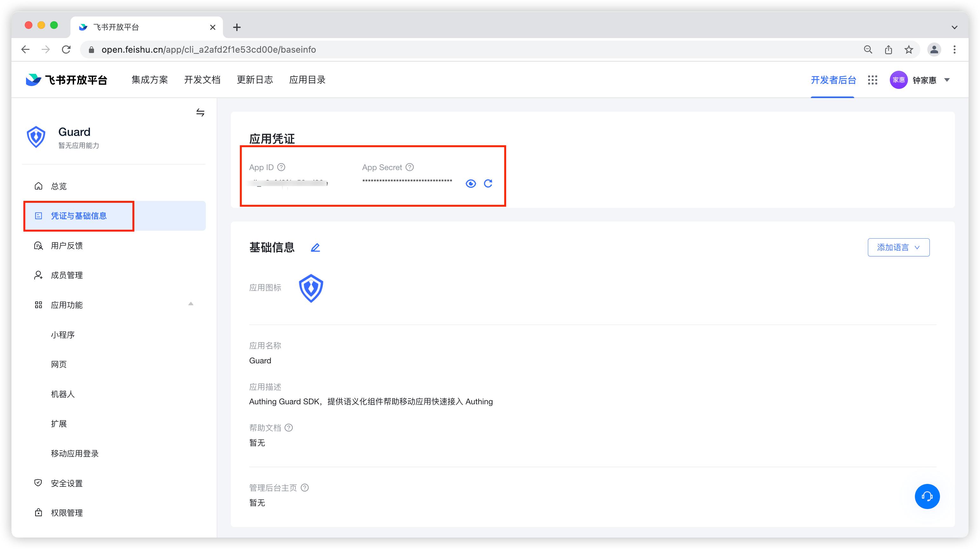Click the zoom magnifier icon in address bar
The image size is (980, 549).
point(868,50)
